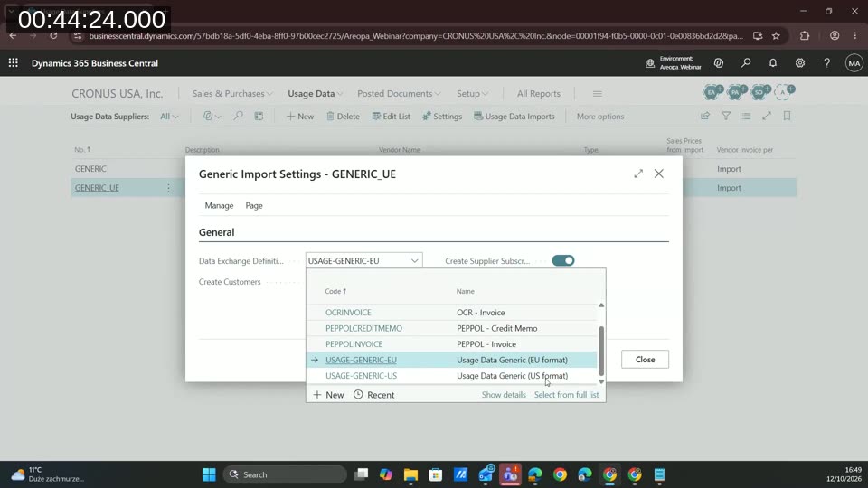Open the hamburger navigation menu icon
This screenshot has width=868, height=488.
point(598,94)
